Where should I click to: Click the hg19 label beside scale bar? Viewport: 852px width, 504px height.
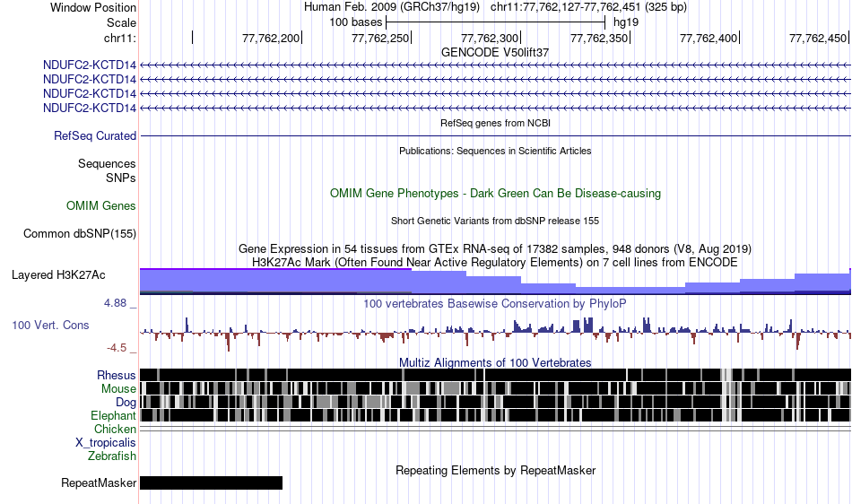click(626, 22)
